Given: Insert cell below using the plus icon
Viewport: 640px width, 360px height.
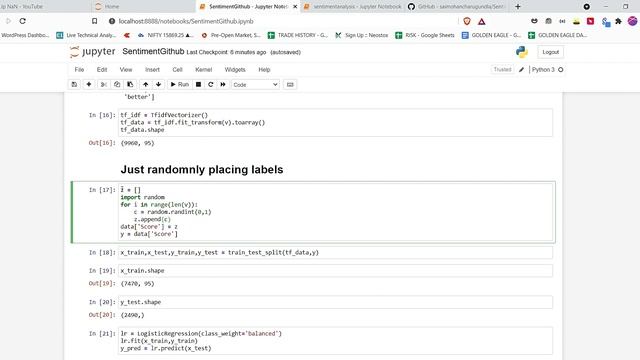Looking at the screenshot, I should 89,84.
